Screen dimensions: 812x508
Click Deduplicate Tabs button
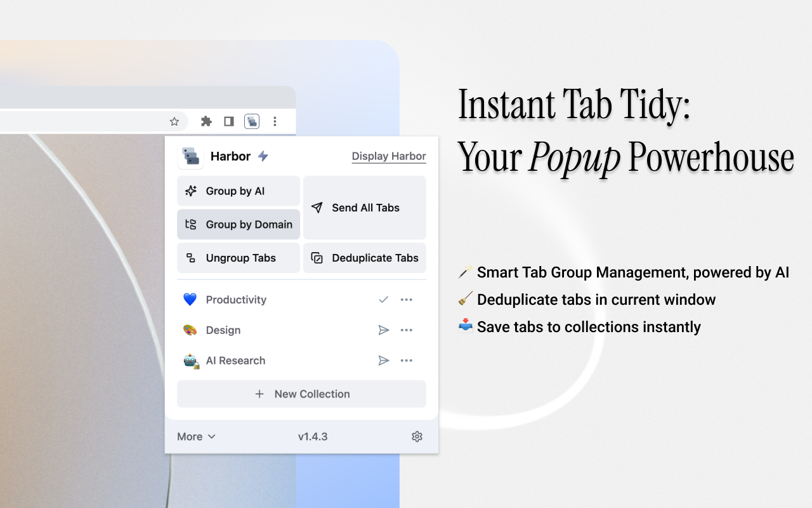pos(365,258)
